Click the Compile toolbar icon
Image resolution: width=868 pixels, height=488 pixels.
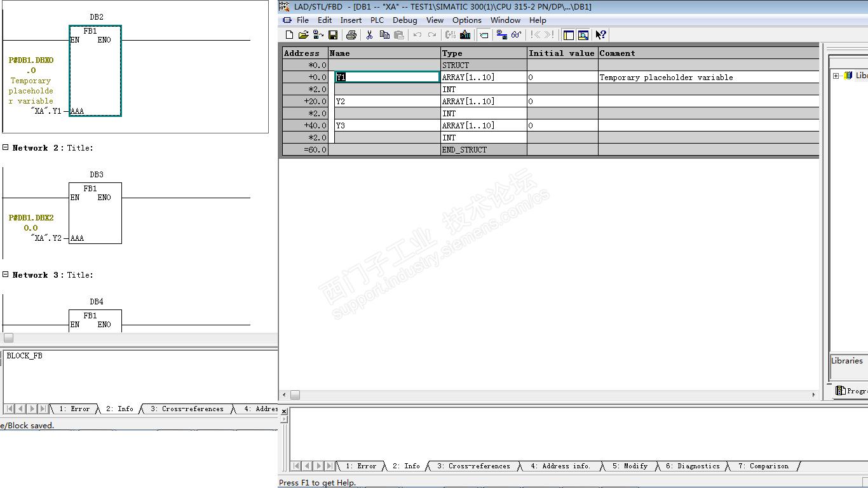451,35
